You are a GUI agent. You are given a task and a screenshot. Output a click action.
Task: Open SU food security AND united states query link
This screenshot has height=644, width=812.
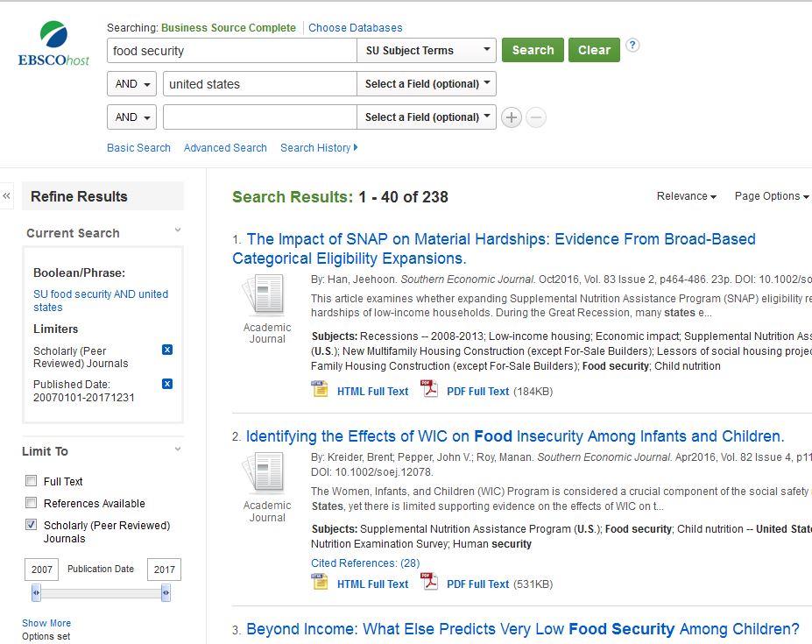(101, 301)
